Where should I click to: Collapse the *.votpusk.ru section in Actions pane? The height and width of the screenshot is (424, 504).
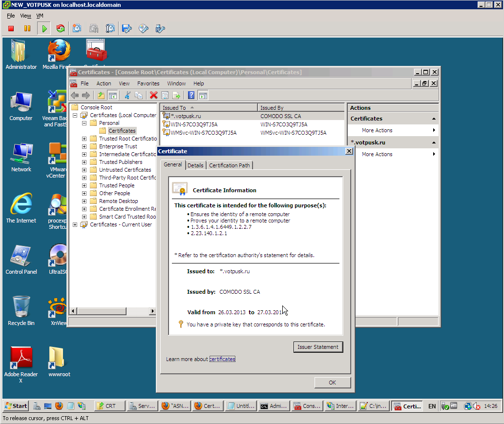(x=434, y=142)
